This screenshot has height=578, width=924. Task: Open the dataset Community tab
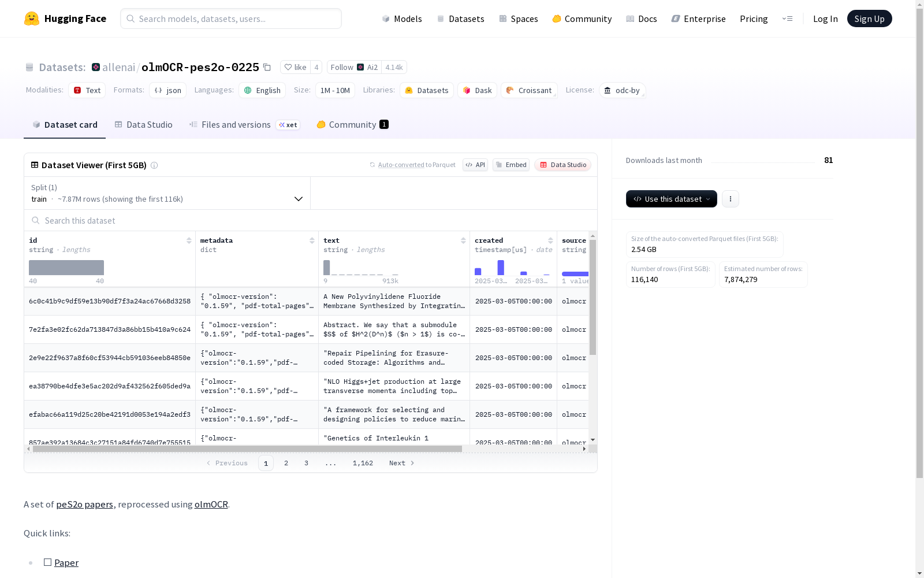click(352, 125)
